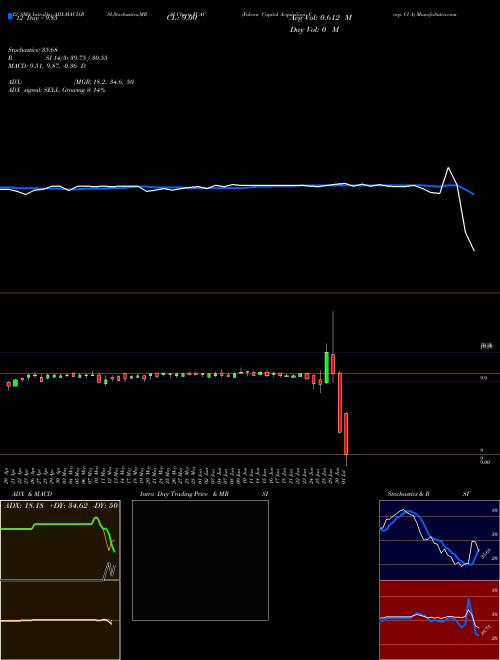Image resolution: width=500 pixels, height=660 pixels.
Task: Click 'ADX signal: SELL Growing @ 14%' text
Action: point(56,90)
